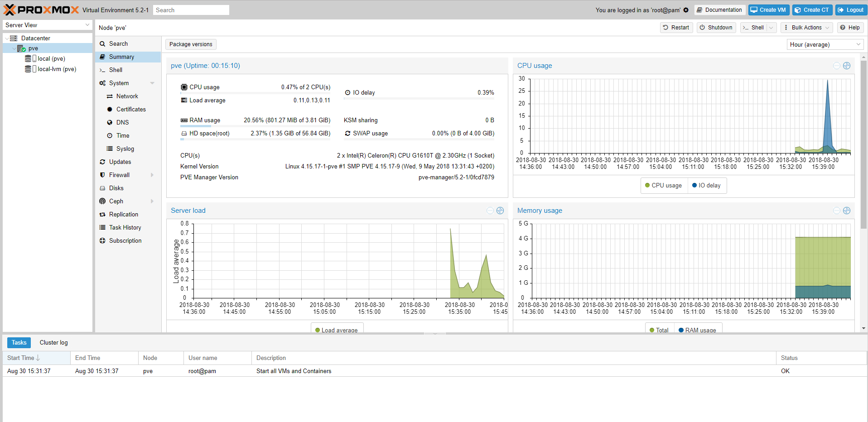Click the Disks drive icon

(102, 188)
